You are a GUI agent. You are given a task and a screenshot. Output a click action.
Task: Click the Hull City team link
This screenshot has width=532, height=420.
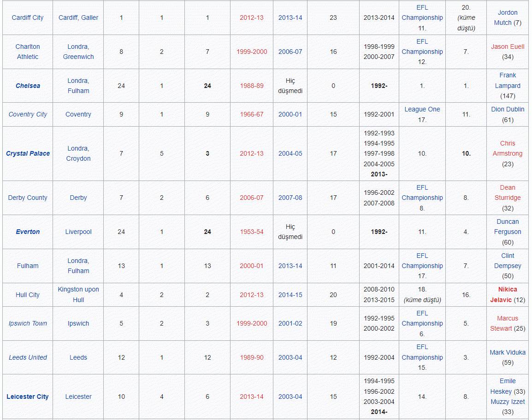(x=28, y=295)
